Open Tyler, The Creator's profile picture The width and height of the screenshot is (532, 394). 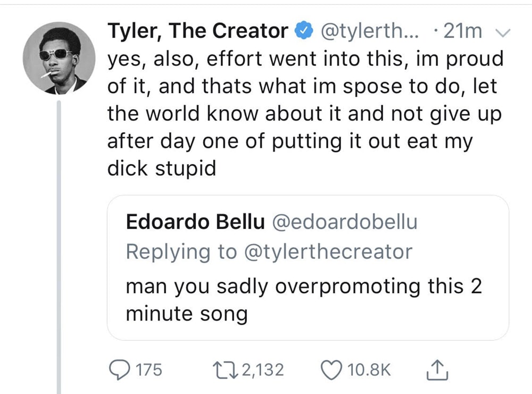click(59, 59)
